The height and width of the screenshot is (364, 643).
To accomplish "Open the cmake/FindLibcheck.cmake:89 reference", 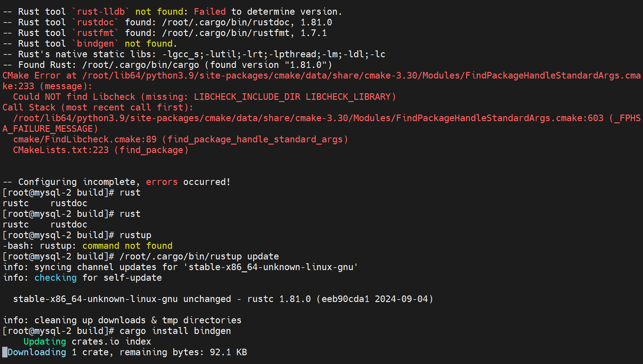I will (x=85, y=139).
